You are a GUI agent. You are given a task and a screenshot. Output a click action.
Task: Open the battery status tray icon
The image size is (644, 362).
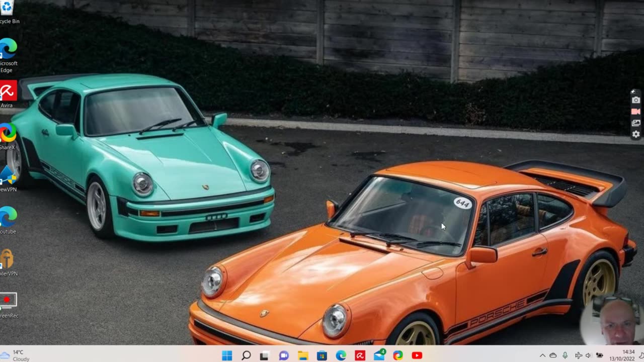[x=599, y=355]
